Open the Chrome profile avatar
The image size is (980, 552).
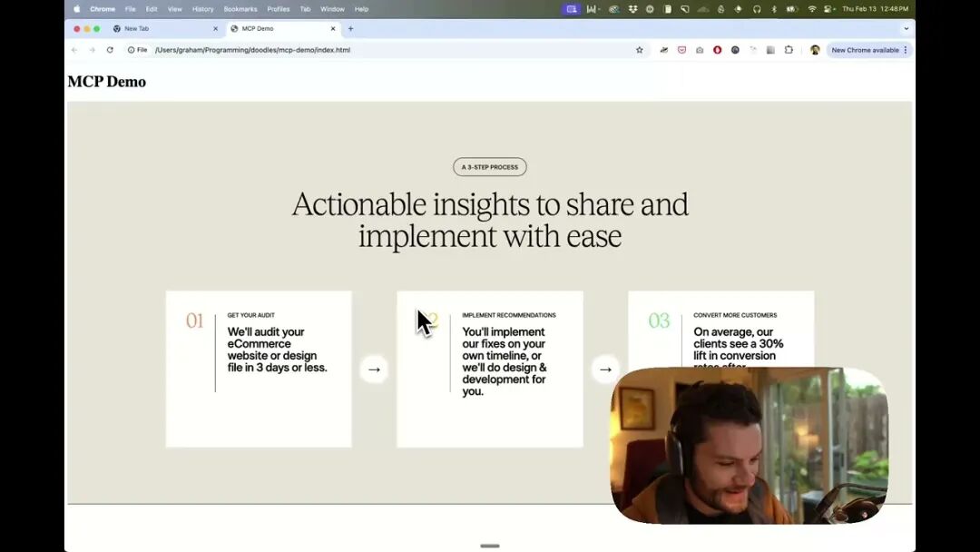click(814, 50)
